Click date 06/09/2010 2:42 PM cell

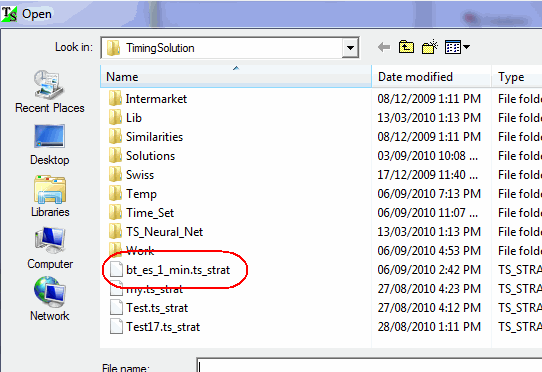click(429, 270)
